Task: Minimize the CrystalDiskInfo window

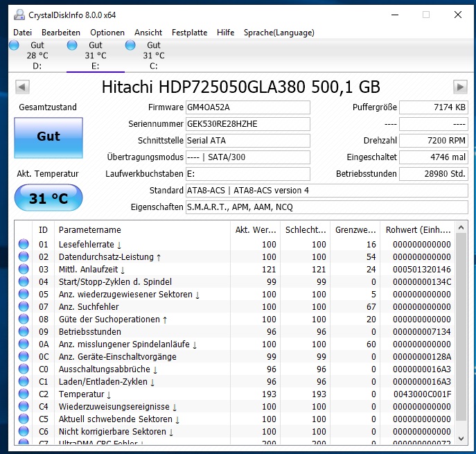Action: point(395,15)
